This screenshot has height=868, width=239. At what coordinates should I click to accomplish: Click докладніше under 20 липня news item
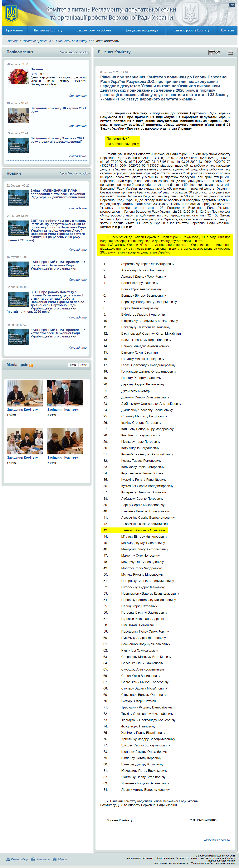click(x=78, y=347)
